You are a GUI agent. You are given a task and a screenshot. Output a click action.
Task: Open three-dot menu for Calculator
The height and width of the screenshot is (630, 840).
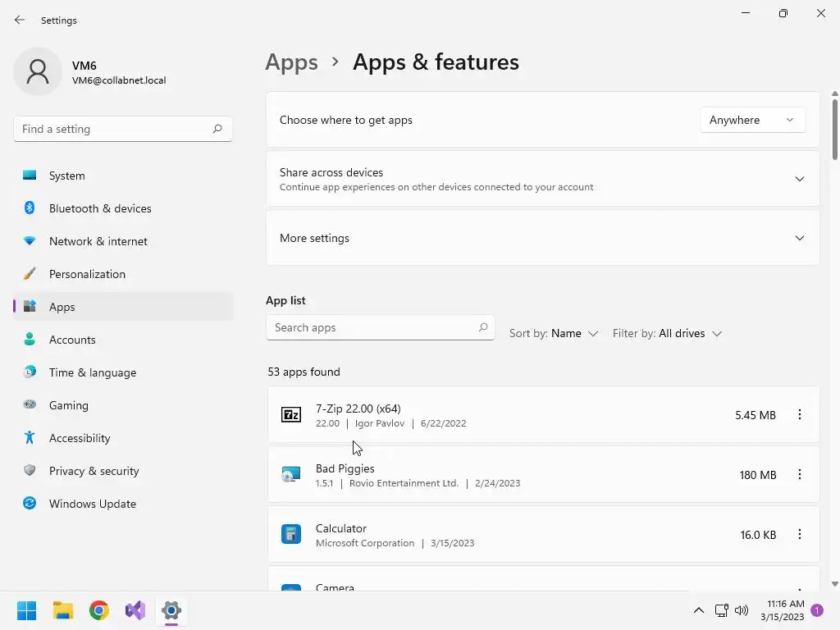click(800, 535)
